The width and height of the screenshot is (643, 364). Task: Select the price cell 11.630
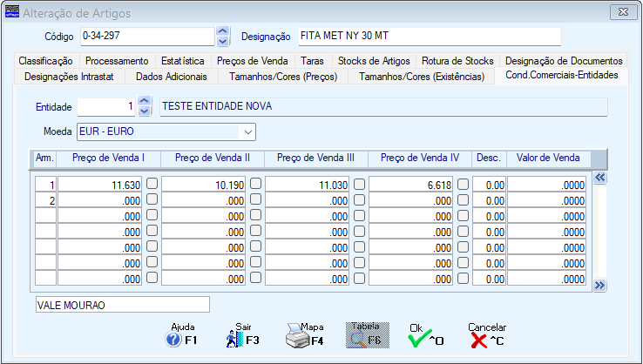point(99,185)
